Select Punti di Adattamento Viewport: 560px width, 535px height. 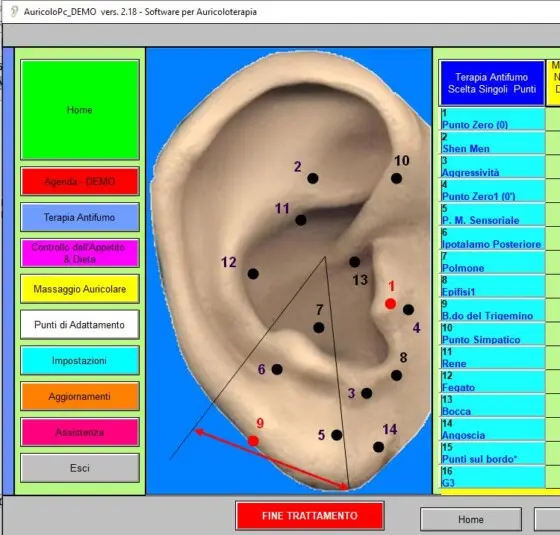tap(80, 325)
